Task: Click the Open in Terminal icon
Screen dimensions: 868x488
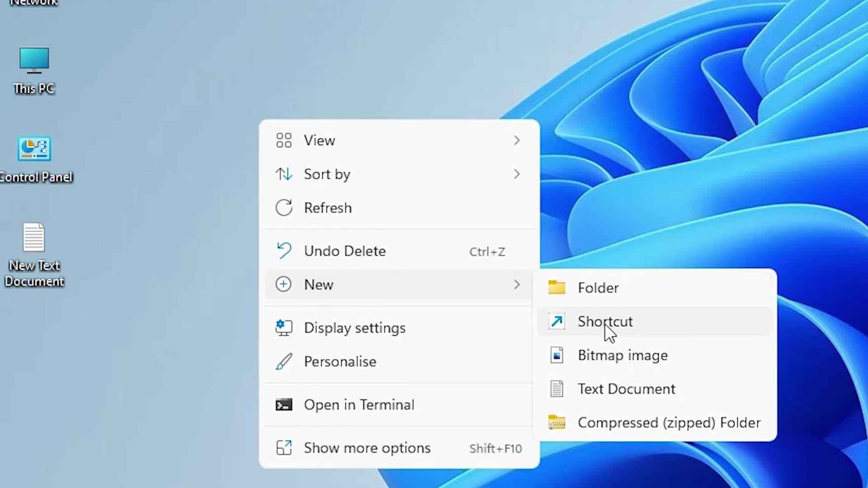Action: point(284,404)
